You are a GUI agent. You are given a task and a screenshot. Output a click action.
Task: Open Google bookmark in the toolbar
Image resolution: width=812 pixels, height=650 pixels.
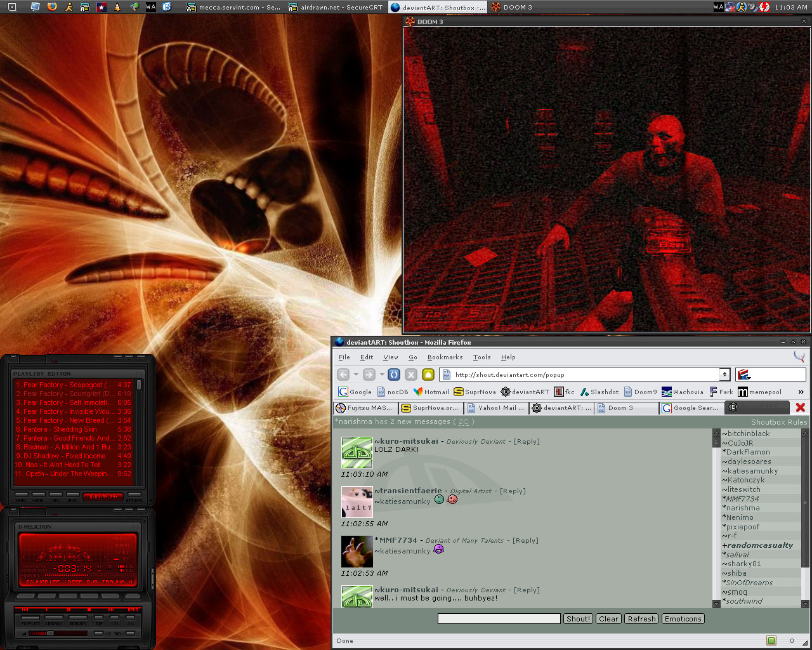click(x=355, y=392)
